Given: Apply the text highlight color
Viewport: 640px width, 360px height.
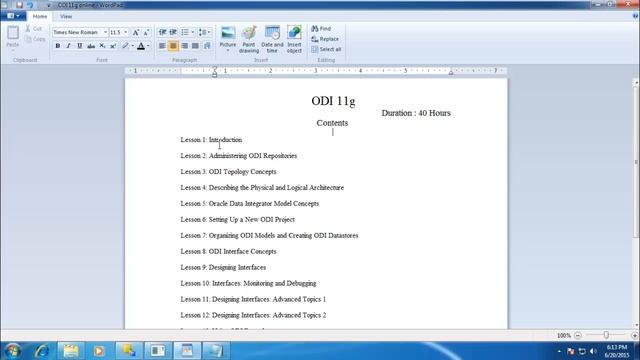Looking at the screenshot, I should (125, 46).
